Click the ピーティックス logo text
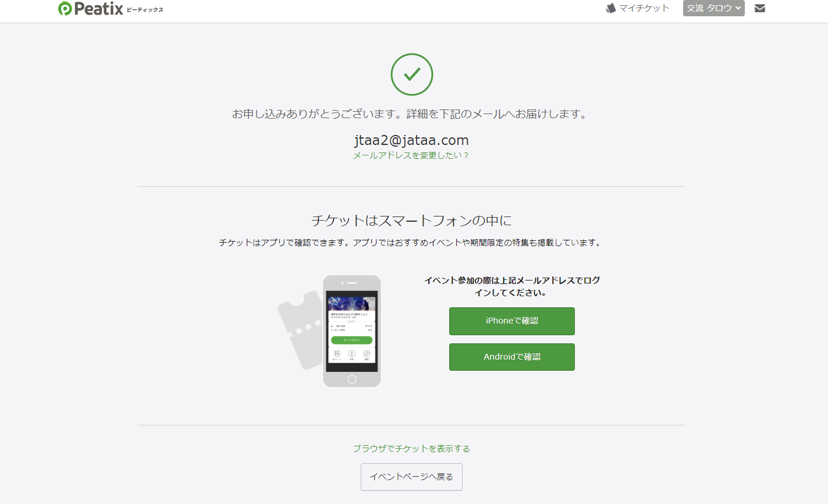 tap(145, 10)
